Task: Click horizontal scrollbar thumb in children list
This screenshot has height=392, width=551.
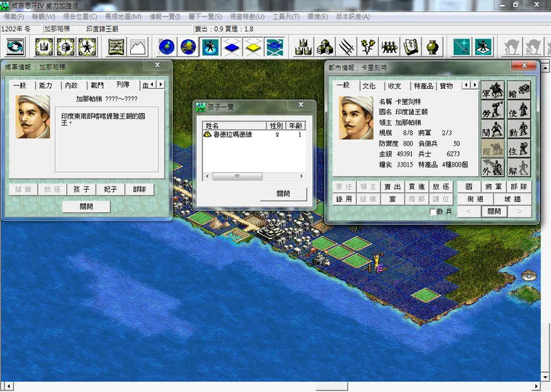Action: pyautogui.click(x=237, y=176)
